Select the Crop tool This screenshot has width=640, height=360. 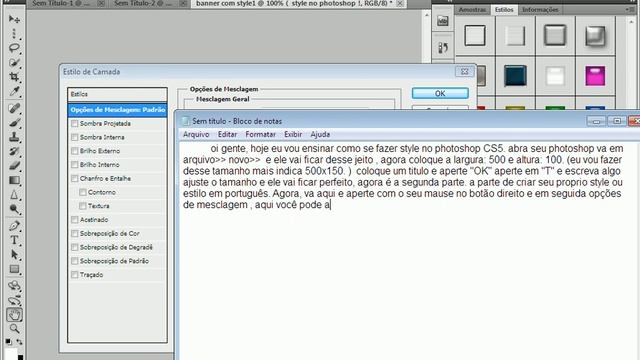[14, 77]
